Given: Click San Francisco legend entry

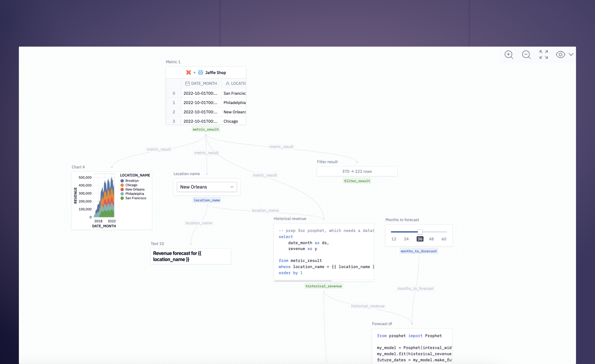Looking at the screenshot, I should coord(136,198).
